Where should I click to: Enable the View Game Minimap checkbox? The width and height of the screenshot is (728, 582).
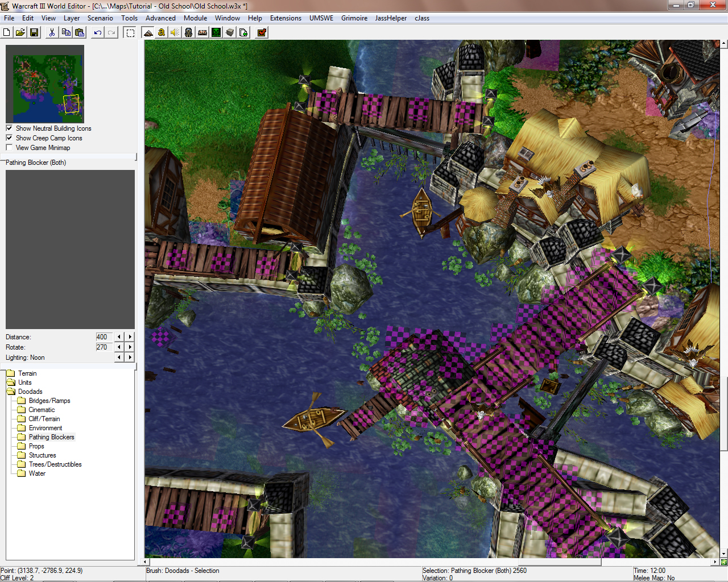point(9,148)
